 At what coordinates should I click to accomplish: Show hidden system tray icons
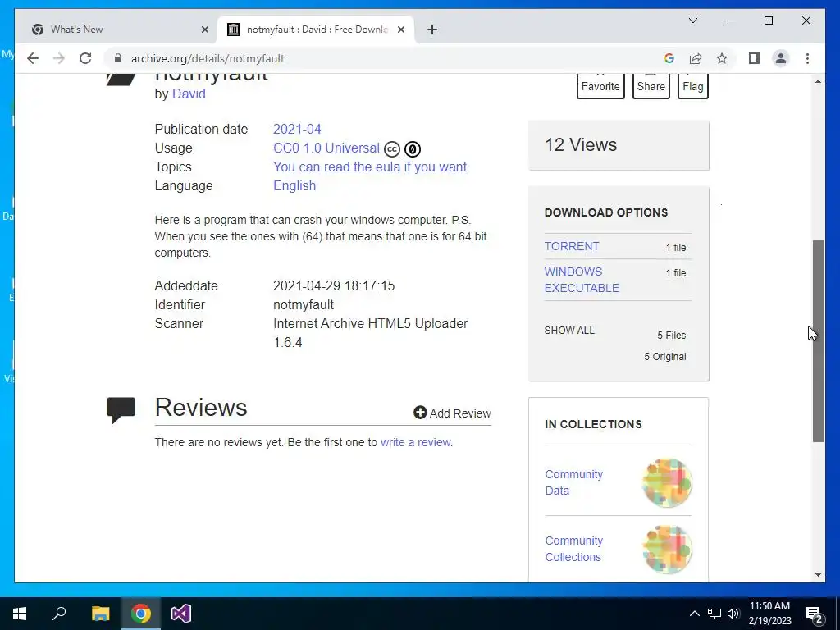(x=694, y=614)
